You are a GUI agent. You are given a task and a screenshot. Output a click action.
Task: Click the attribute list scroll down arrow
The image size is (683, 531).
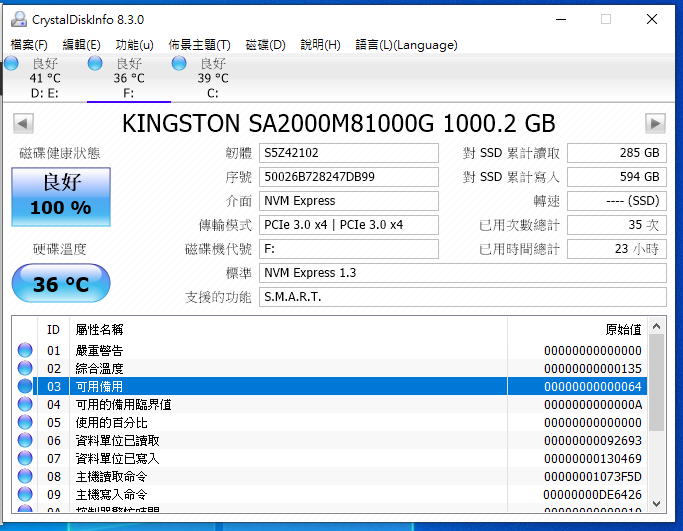click(x=657, y=504)
